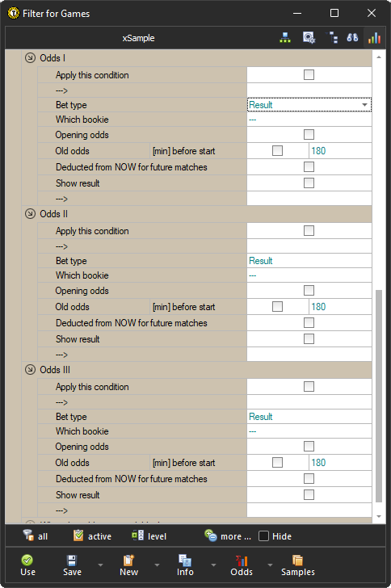
Task: Collapse the Odds III section
Action: click(30, 370)
